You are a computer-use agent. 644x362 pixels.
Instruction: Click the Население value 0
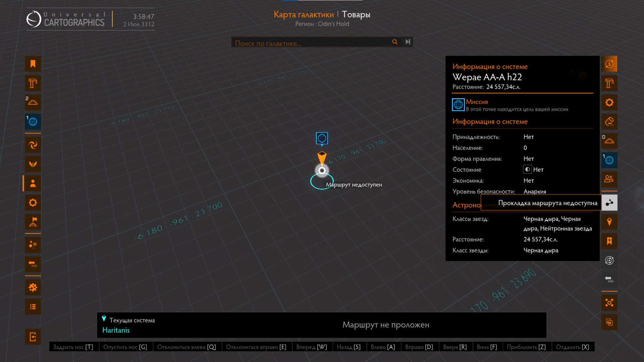[525, 148]
